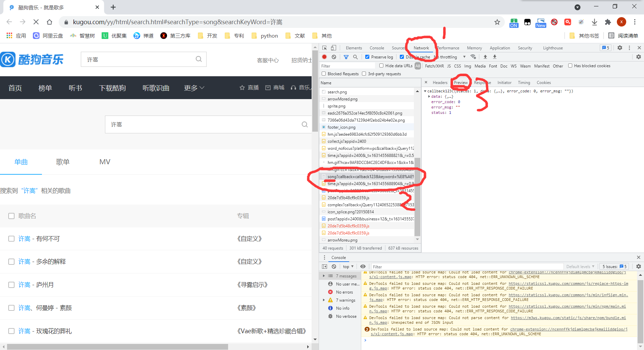Screen dimensions: 644x350
Task: Switch to the Elements tab
Action: point(354,48)
